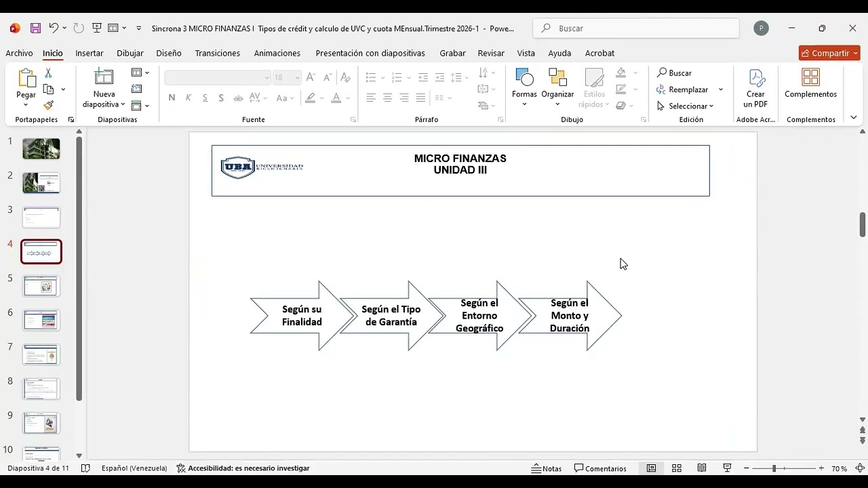Viewport: 868px width, 488px height.
Task: Click the Increase font size icon
Action: pos(311,78)
